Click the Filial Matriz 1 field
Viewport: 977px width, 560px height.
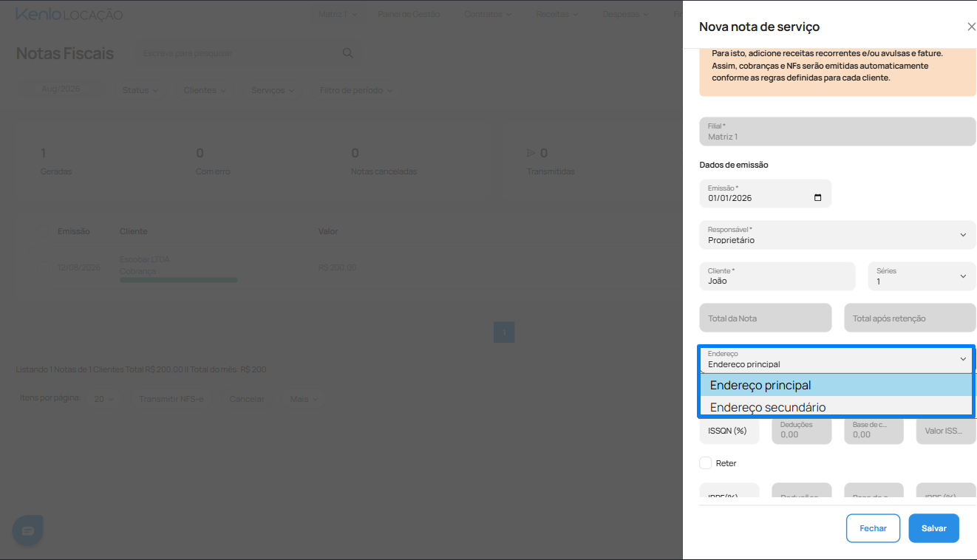click(x=837, y=132)
